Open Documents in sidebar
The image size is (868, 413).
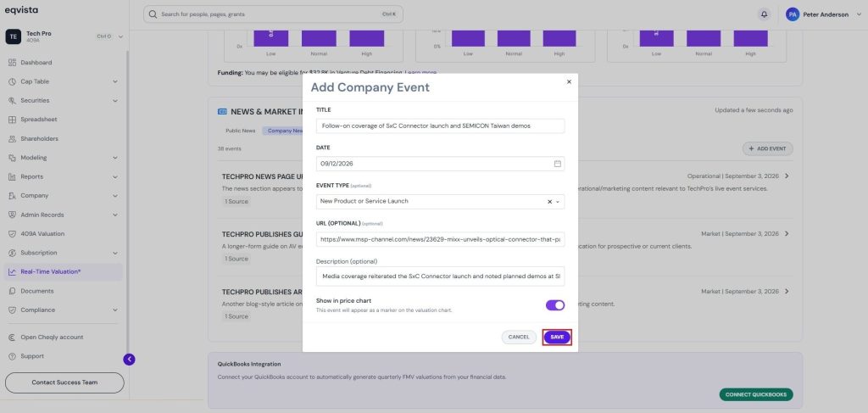(37, 291)
